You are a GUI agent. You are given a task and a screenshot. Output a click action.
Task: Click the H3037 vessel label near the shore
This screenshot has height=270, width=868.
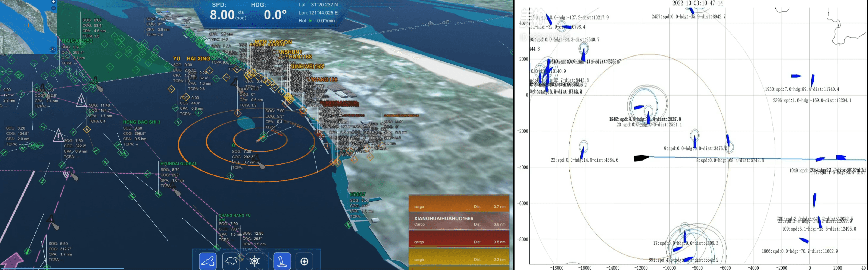pos(357,194)
